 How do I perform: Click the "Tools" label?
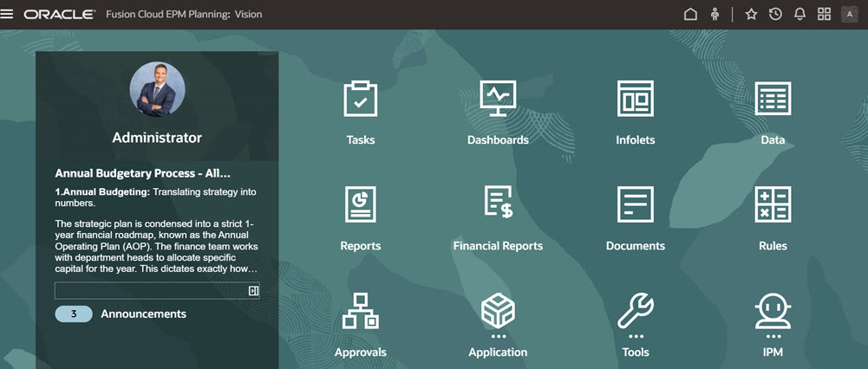coord(636,353)
